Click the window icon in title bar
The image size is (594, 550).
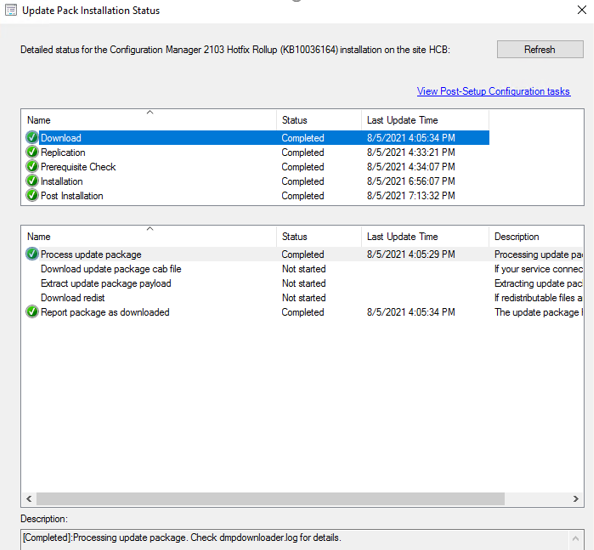11,10
